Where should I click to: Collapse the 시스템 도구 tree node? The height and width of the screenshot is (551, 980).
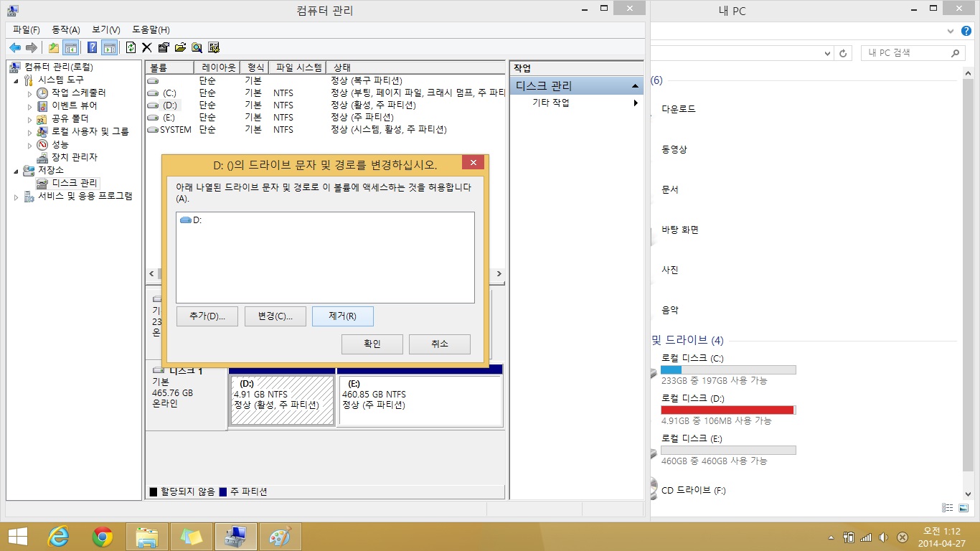17,80
